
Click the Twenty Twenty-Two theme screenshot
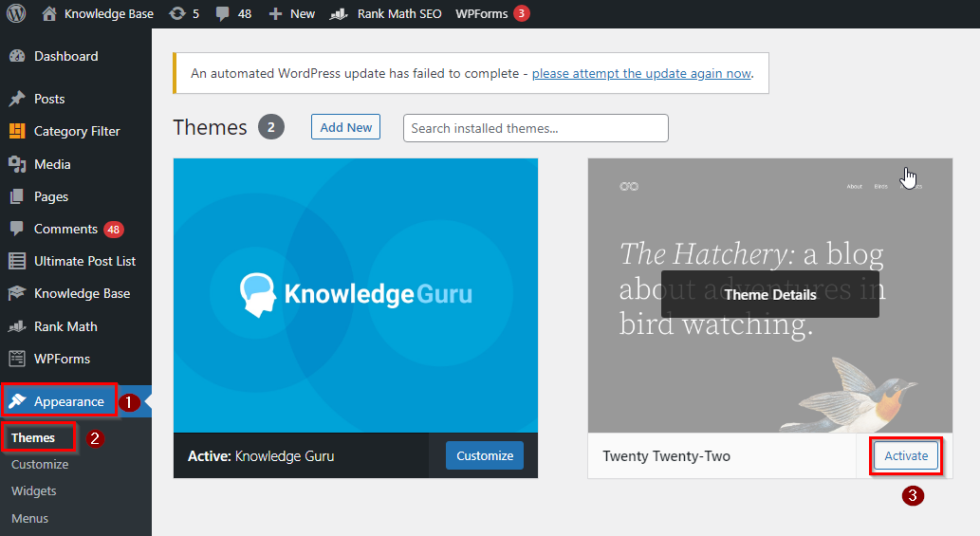pos(770,295)
